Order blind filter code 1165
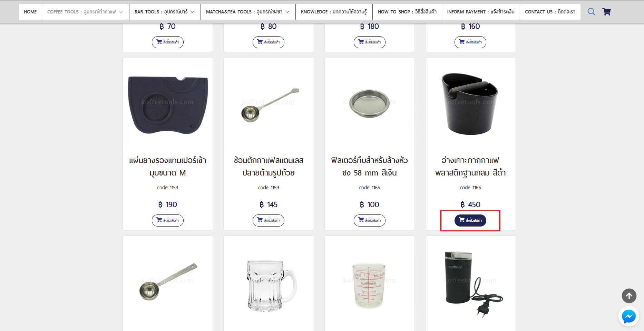 point(369,220)
